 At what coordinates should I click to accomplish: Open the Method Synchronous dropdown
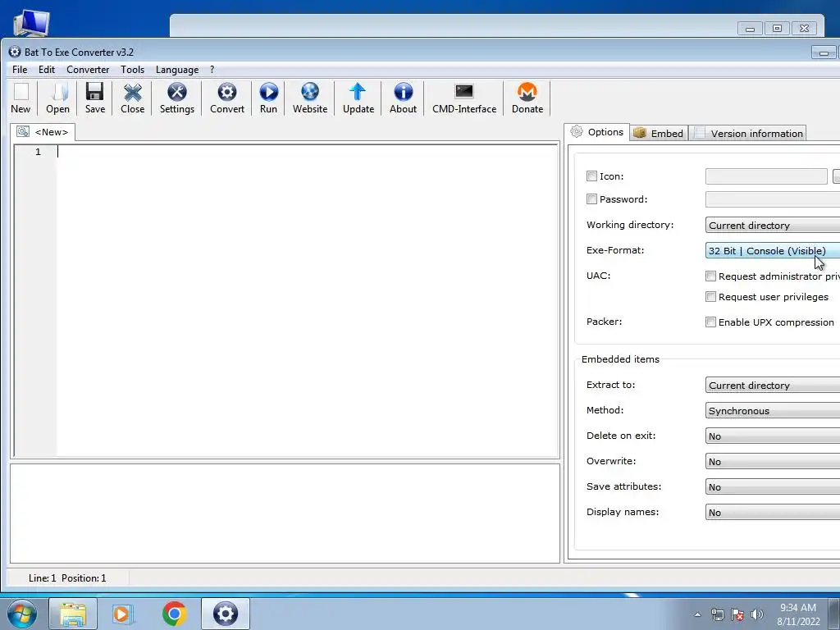[x=773, y=410]
